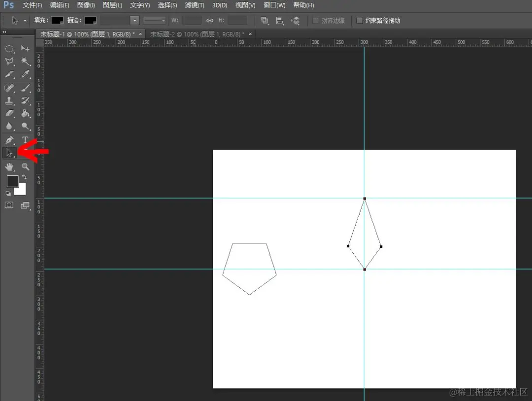This screenshot has height=401, width=532.
Task: Close the 未标题-1 document tab
Action: [140, 34]
